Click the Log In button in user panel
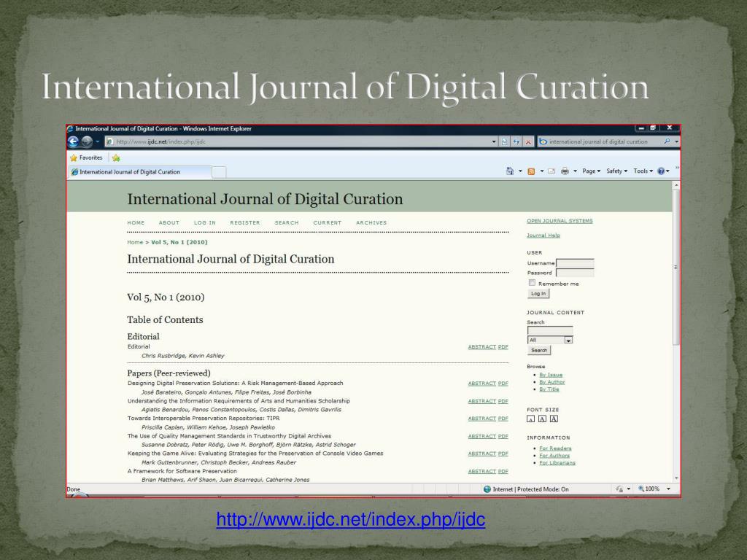The width and height of the screenshot is (747, 560). [538, 294]
